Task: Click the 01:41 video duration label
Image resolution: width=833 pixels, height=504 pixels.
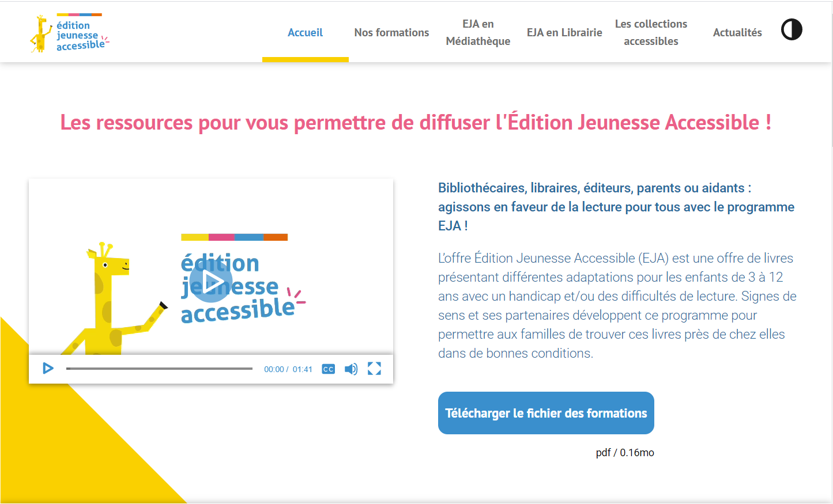Action: pyautogui.click(x=302, y=369)
